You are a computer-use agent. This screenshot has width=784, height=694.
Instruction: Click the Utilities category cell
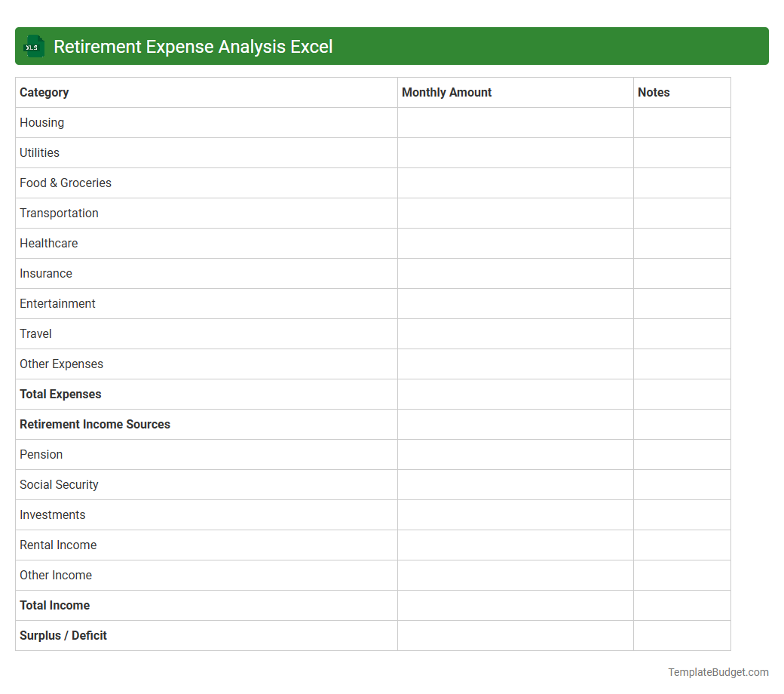39,152
